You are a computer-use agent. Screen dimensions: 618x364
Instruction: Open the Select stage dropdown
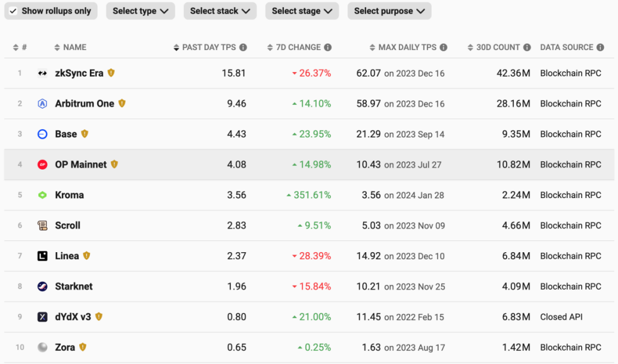[302, 11]
